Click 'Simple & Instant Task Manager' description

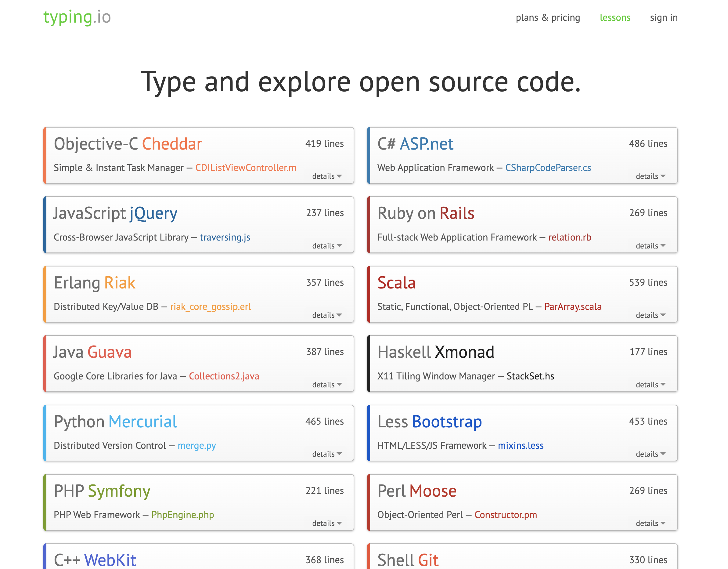(119, 168)
